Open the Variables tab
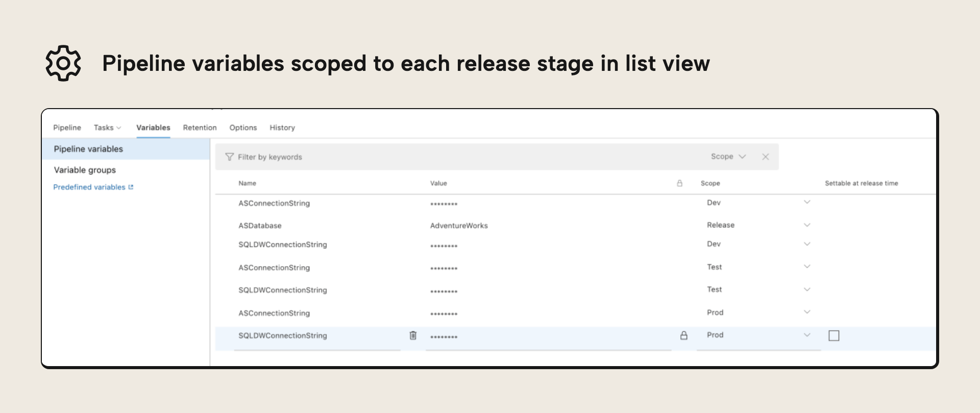 [153, 127]
